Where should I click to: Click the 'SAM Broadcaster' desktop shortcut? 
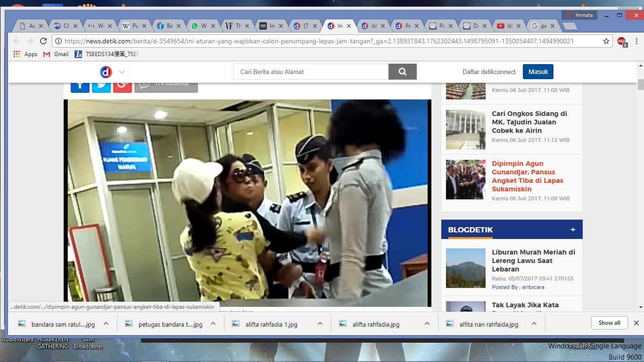[x=88, y=343]
